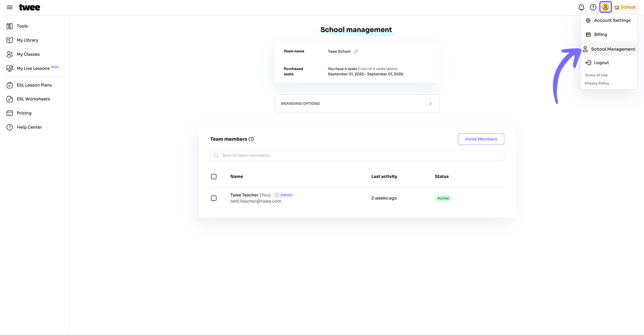The image size is (644, 335).
Task: Toggle the select-all members checkbox
Action: tap(214, 177)
